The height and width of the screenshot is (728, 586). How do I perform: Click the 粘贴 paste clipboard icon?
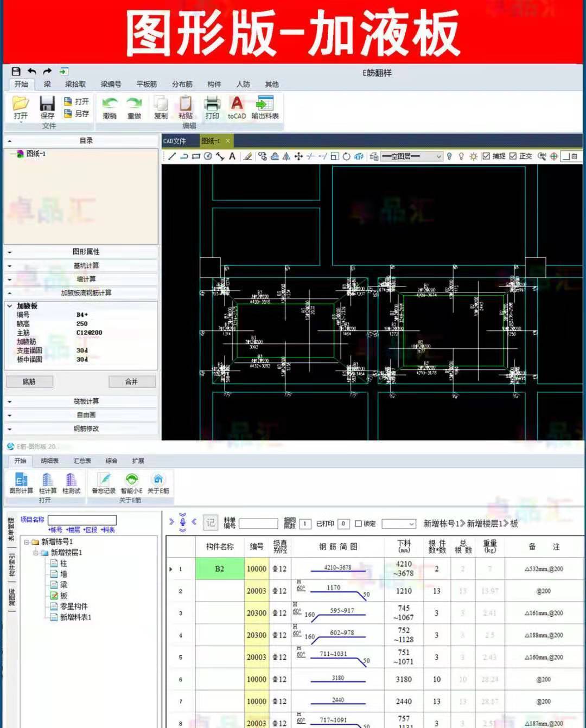[x=186, y=107]
